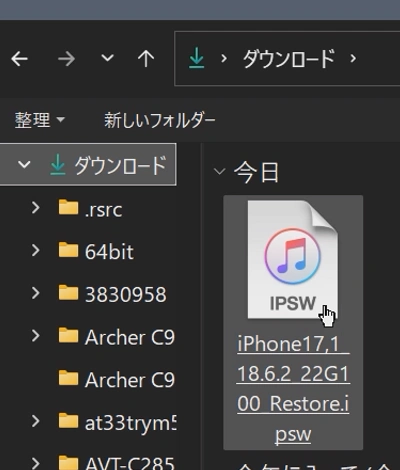Select the first Archer C9 folder
This screenshot has width=400, height=470.
click(x=130, y=337)
